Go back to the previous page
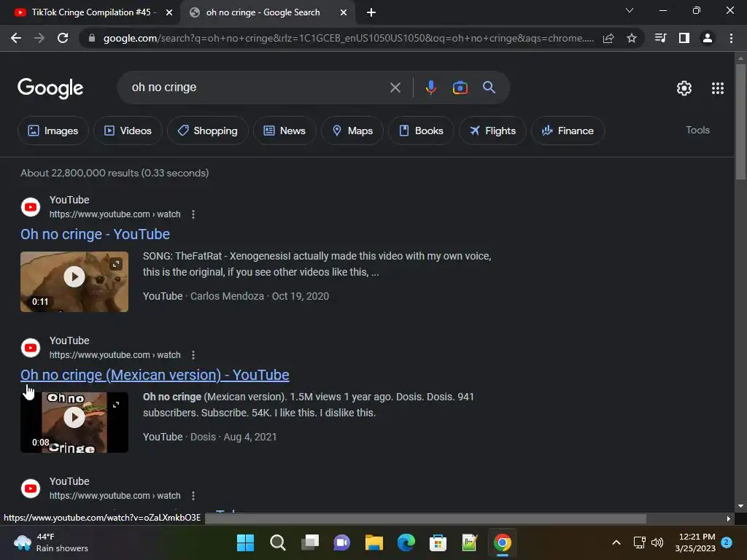747x560 pixels. tap(16, 38)
